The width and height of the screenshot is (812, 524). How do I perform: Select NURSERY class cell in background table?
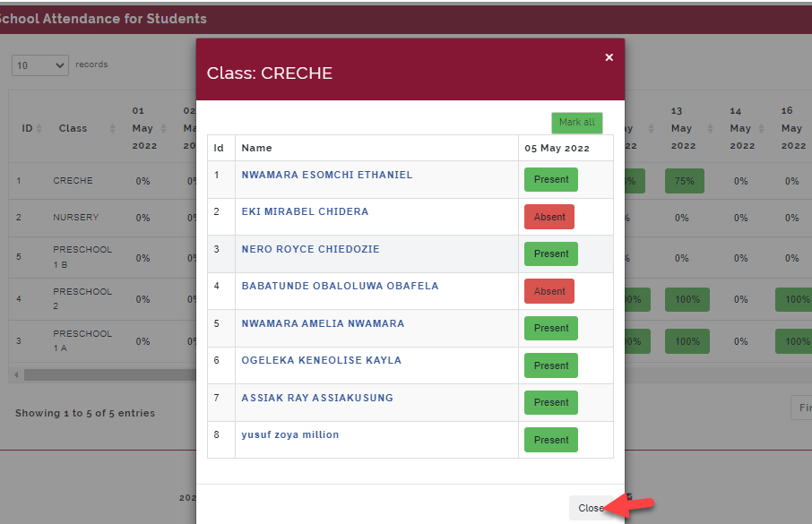(x=75, y=218)
